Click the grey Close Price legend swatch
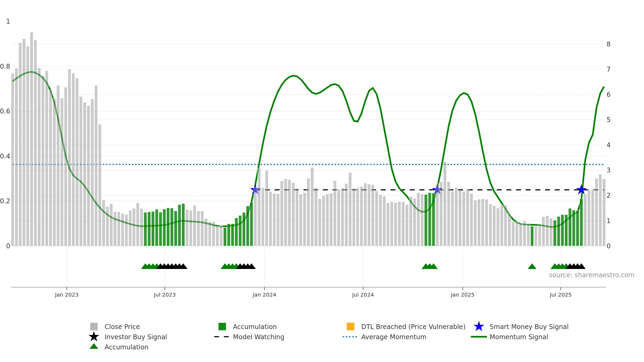 (94, 327)
